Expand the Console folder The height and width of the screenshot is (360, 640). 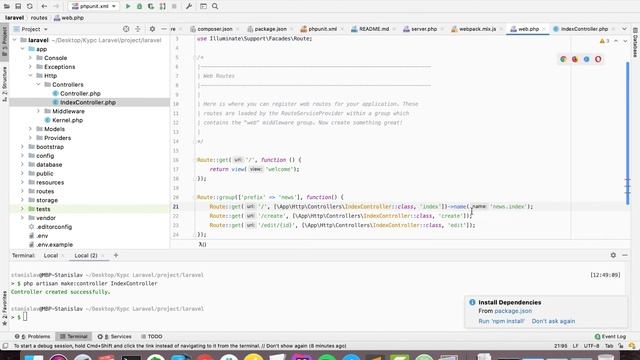(30, 58)
